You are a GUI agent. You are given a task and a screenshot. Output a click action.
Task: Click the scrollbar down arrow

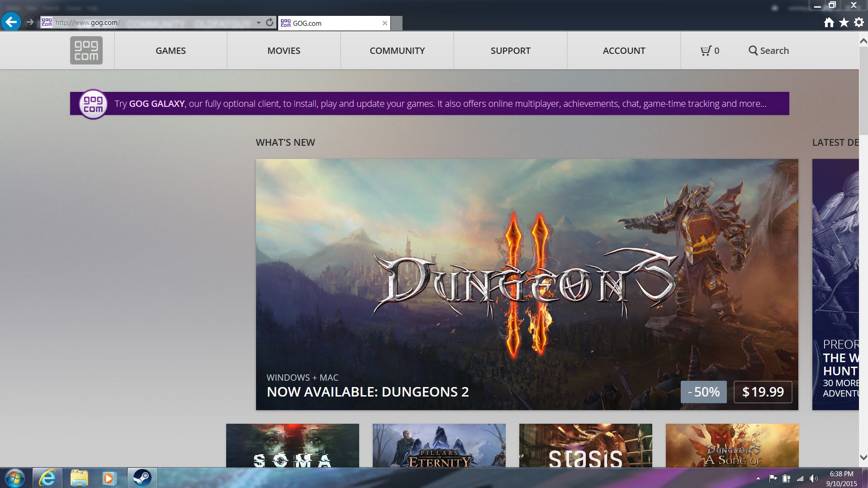(863, 458)
